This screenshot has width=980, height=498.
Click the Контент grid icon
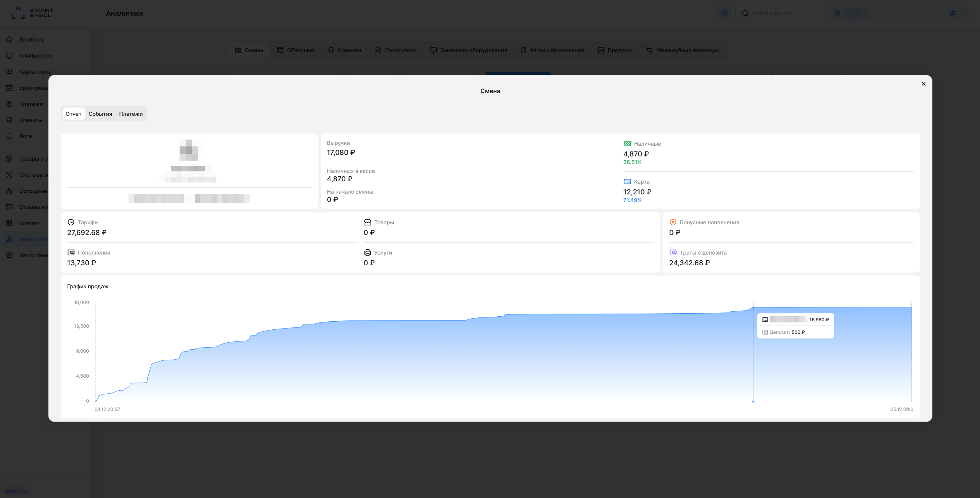[x=10, y=223]
